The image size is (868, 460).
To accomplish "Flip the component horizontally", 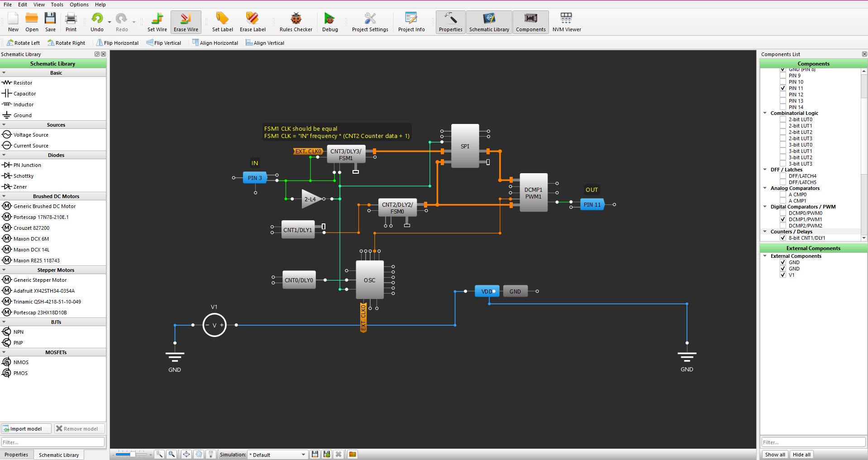I will pyautogui.click(x=117, y=43).
